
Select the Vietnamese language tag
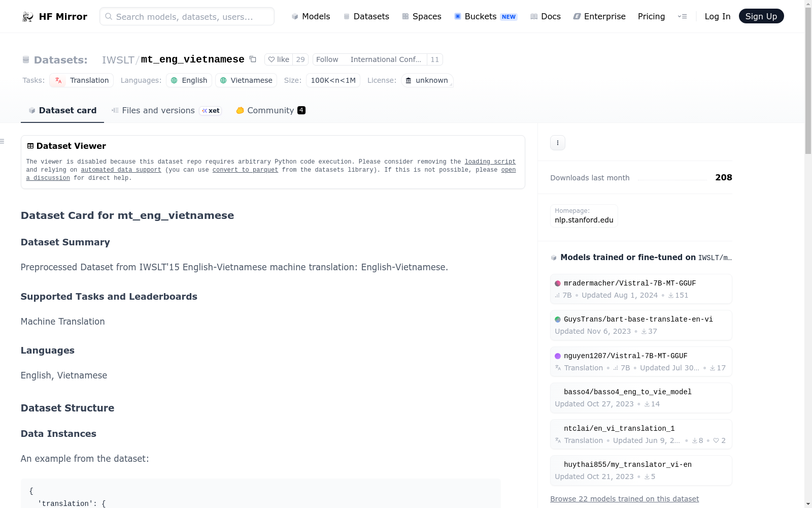tap(246, 80)
